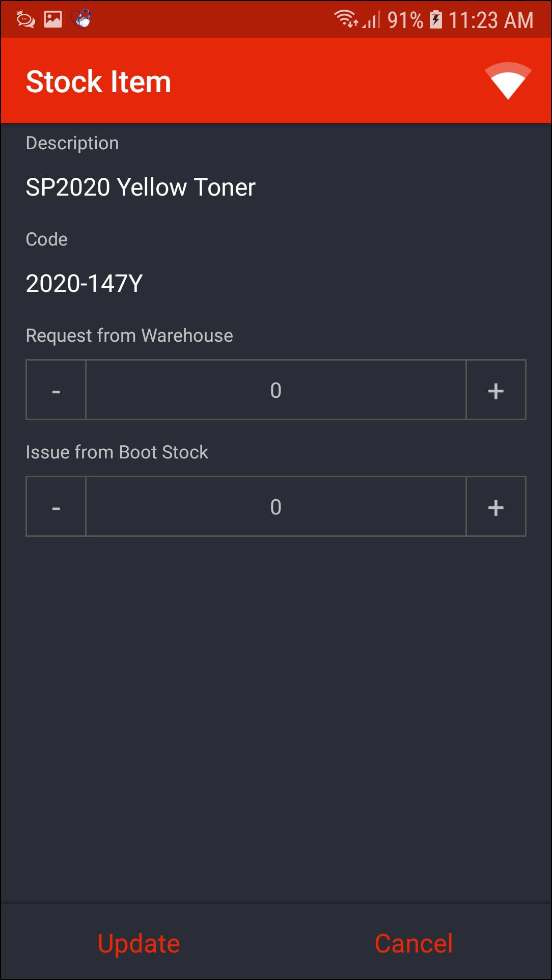Tap the battery charging icon
The image size is (552, 980).
[x=436, y=20]
